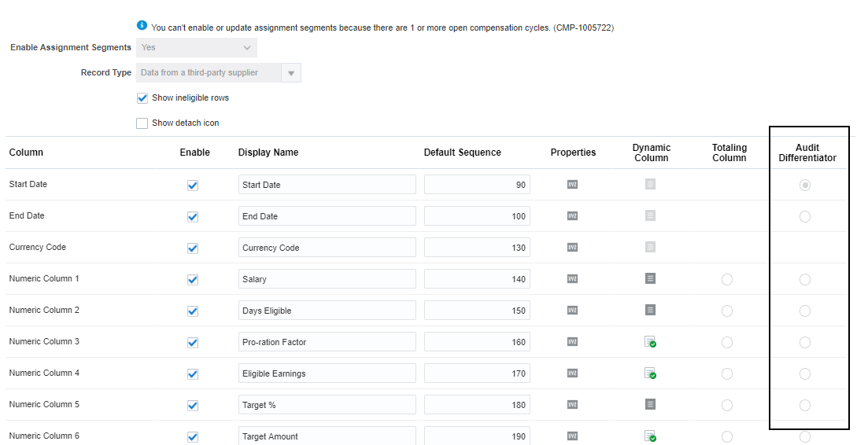This screenshot has height=445, width=868.
Task: Click Dynamic Column icon for Eligible Earnings
Action: coord(651,373)
